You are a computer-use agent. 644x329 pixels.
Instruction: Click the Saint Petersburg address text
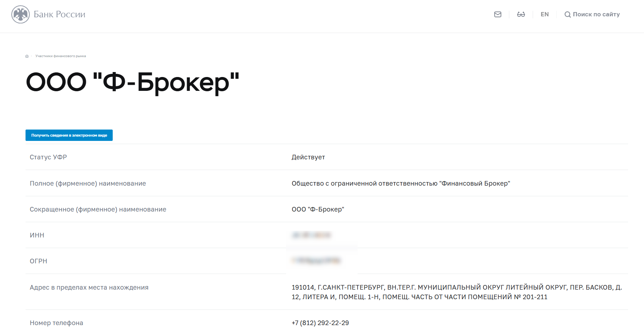tap(457, 292)
